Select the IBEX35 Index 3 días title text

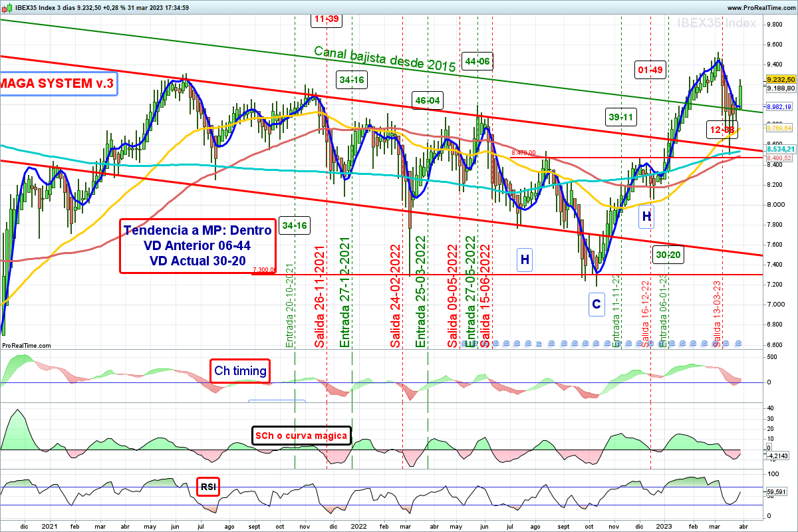(45, 7)
